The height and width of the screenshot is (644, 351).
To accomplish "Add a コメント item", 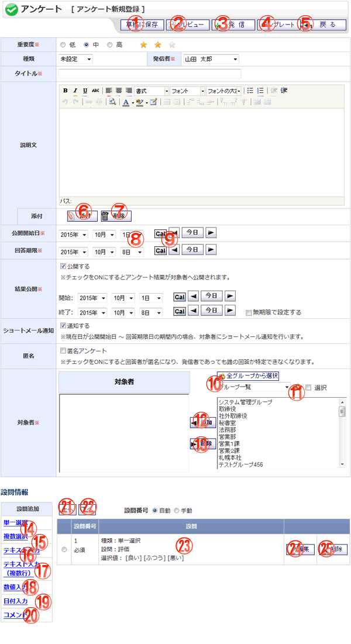I will click(16, 615).
